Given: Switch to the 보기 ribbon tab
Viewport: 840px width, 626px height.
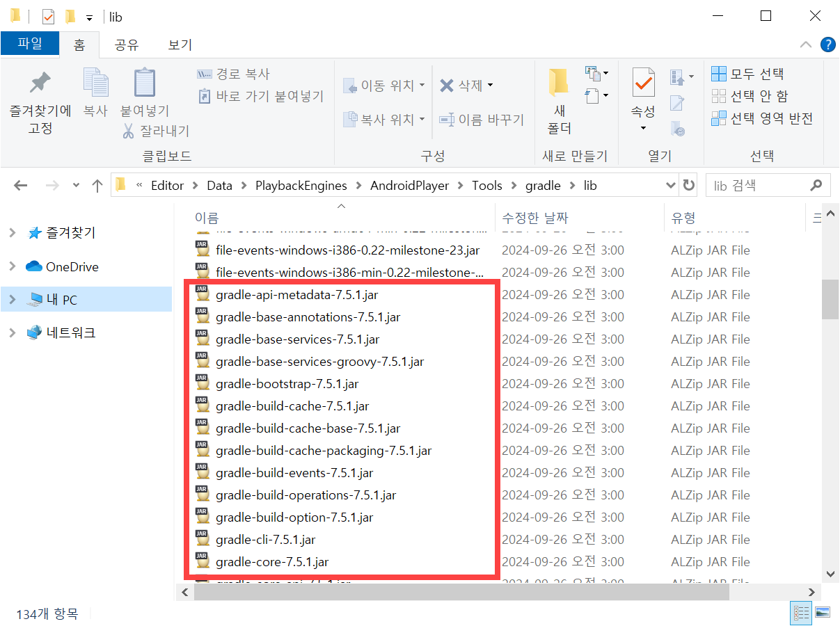Looking at the screenshot, I should point(180,45).
